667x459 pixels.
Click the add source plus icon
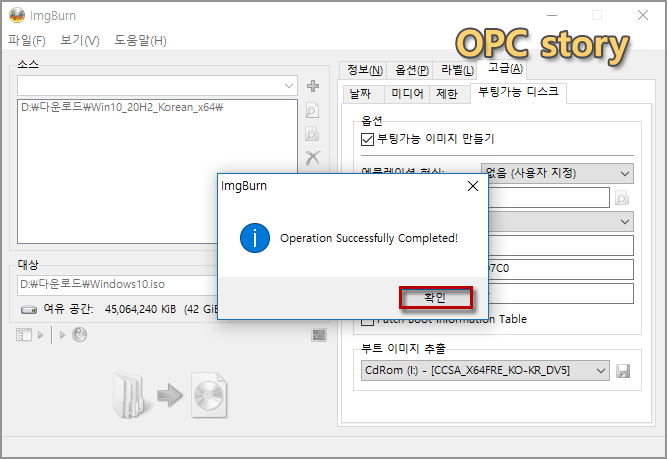click(x=313, y=86)
